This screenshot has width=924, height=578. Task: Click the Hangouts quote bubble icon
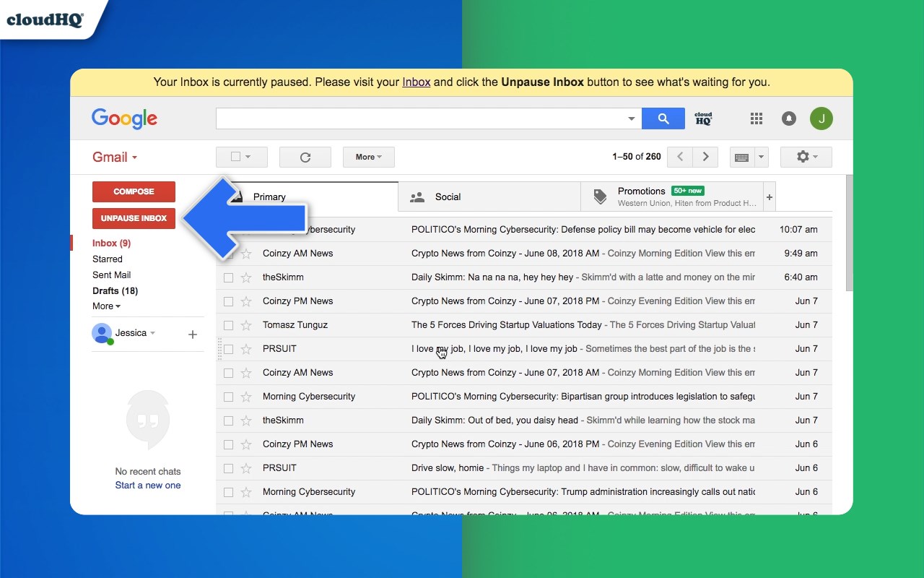click(x=148, y=420)
